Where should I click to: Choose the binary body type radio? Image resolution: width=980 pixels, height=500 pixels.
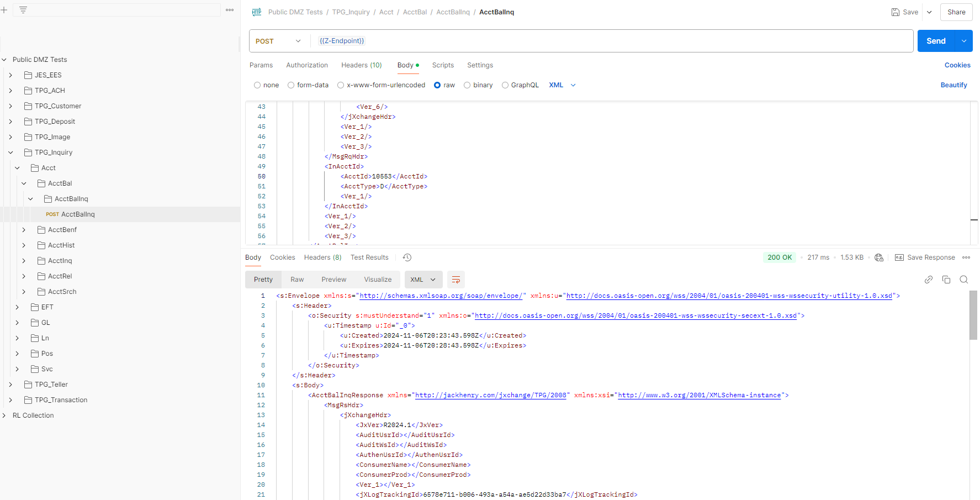tap(467, 85)
